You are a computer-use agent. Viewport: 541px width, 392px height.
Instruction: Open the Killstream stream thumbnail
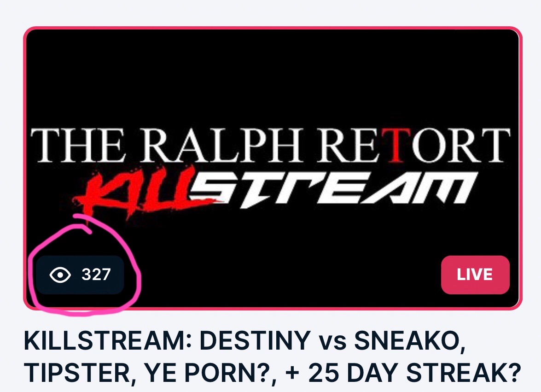coord(273,168)
